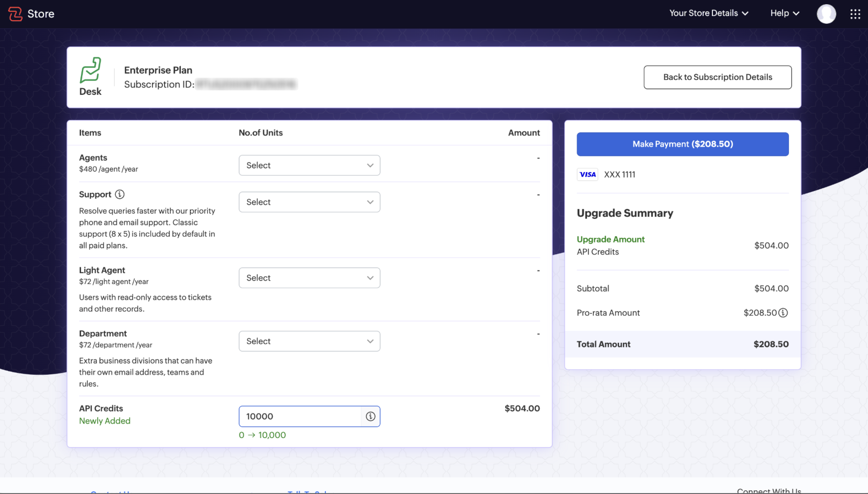Expand the Department units Select dropdown

pos(309,341)
